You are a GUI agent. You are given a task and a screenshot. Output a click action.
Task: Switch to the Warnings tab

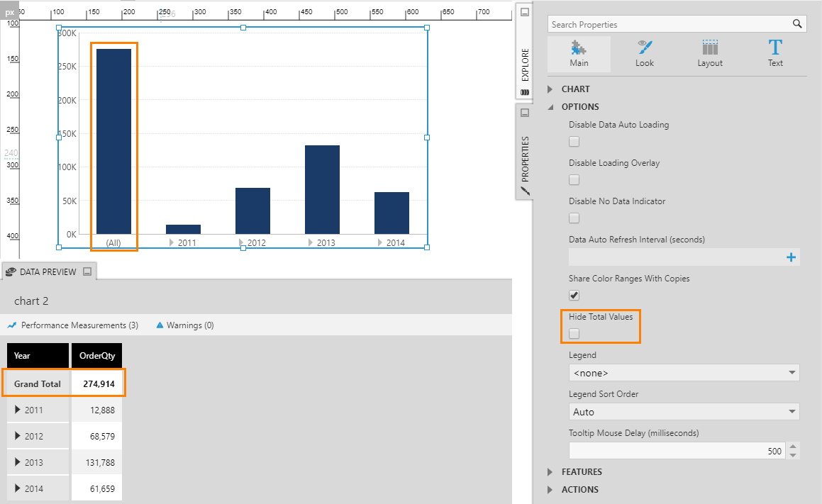coord(184,325)
